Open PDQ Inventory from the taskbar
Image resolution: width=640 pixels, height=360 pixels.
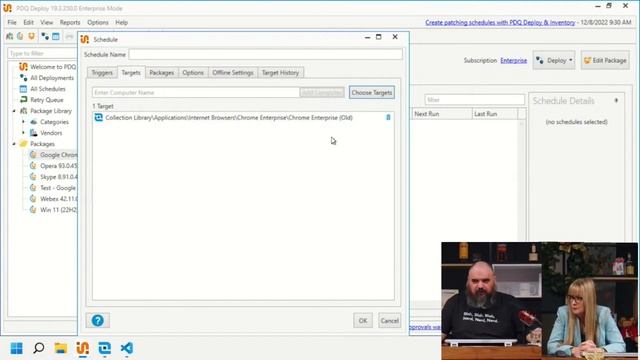click(104, 348)
